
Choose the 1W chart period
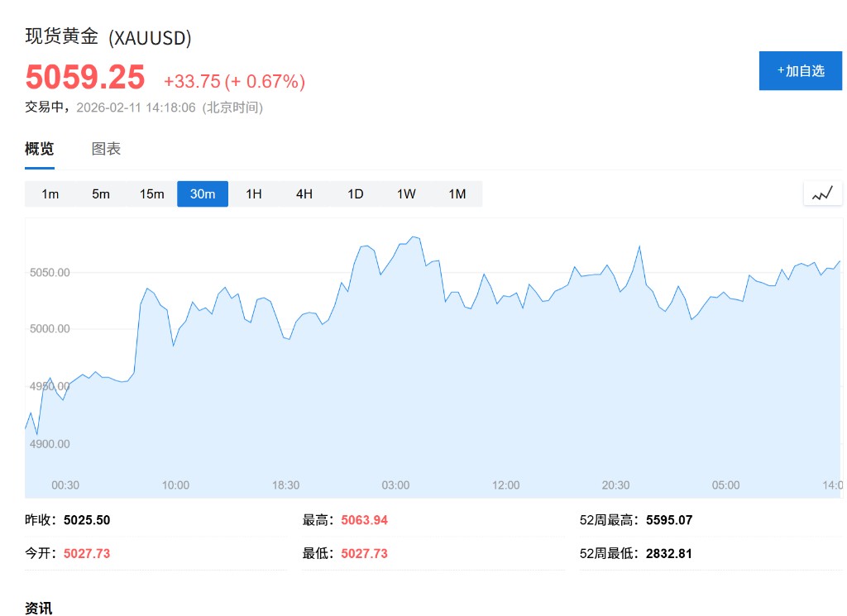point(406,194)
